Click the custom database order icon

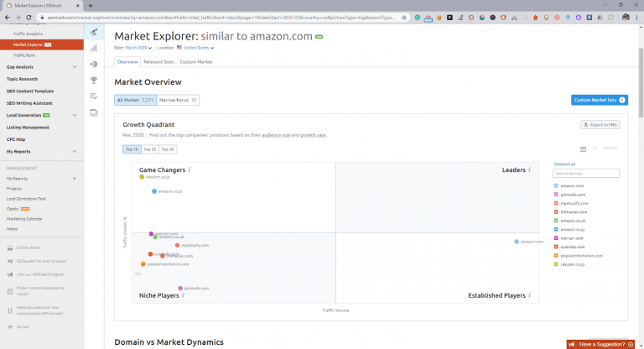tap(10, 291)
